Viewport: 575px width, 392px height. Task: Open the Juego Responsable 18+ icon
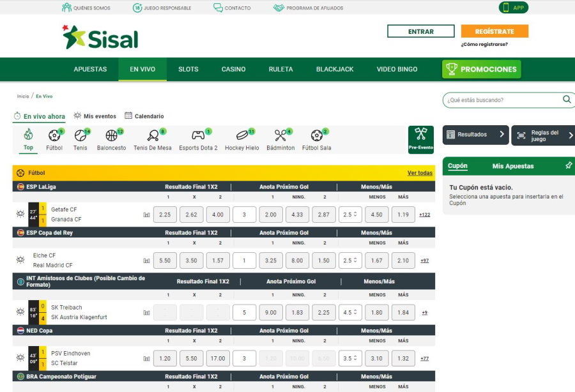tap(137, 7)
